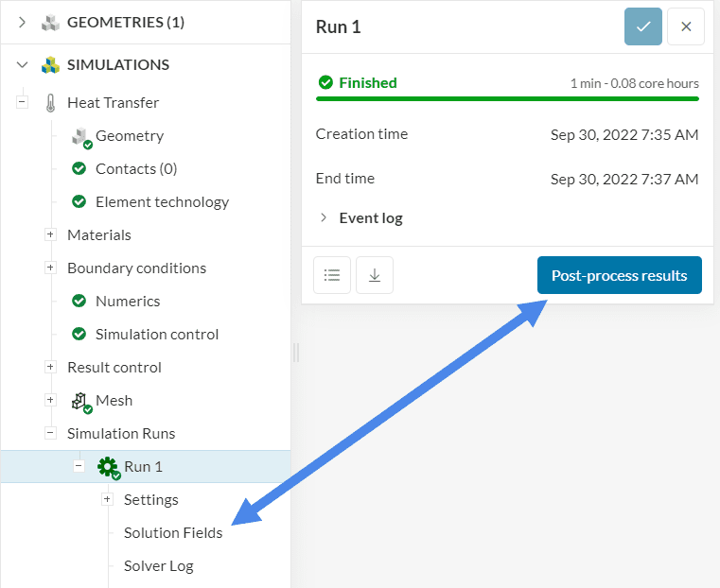Close the Run 1 panel
Image resolution: width=720 pixels, height=588 pixels.
686,26
